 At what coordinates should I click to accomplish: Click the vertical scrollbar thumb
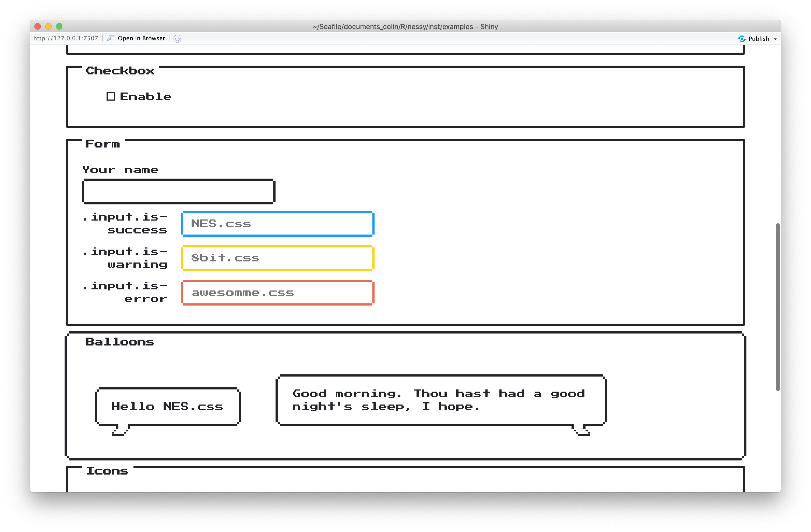coord(778,307)
